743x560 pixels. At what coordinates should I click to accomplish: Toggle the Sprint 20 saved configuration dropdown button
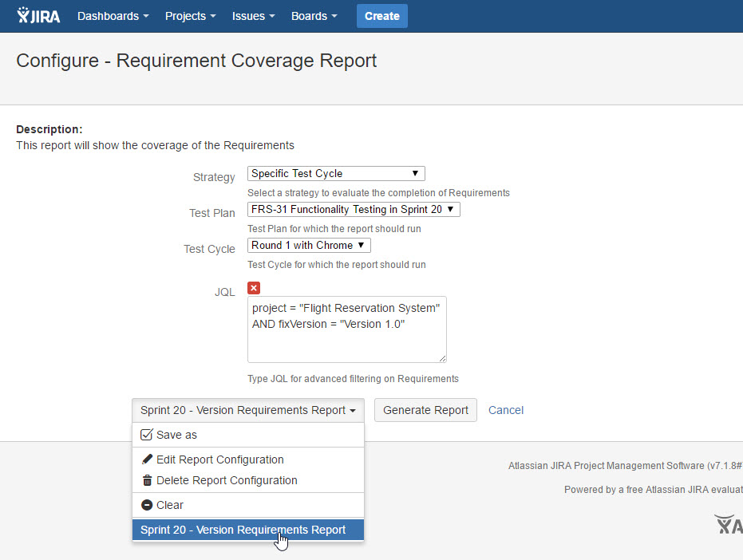(x=247, y=410)
